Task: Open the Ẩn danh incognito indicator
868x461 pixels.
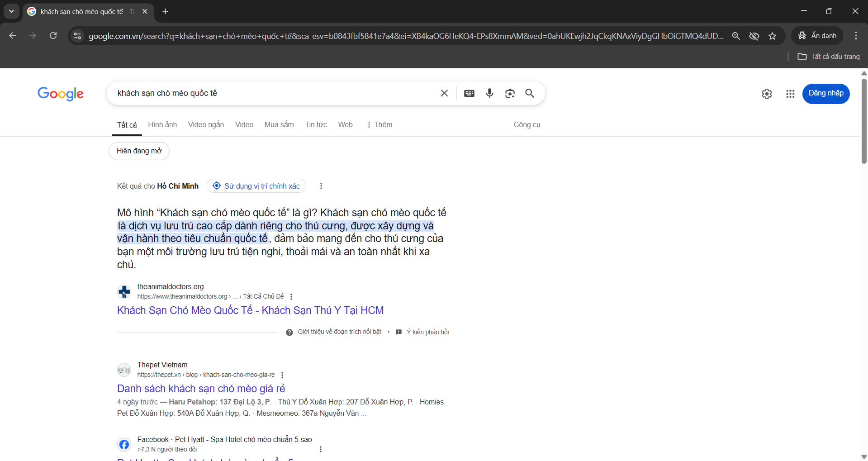Action: 817,36
